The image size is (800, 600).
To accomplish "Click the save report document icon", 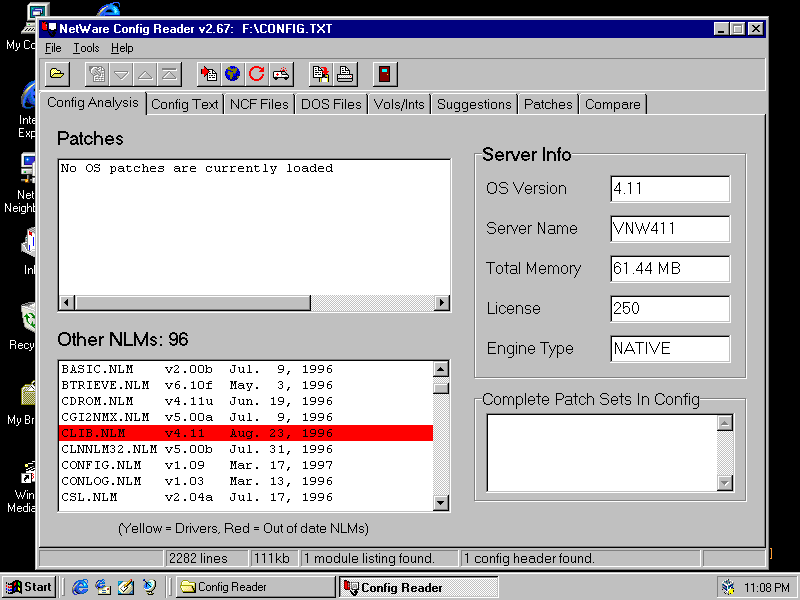I will coord(321,74).
